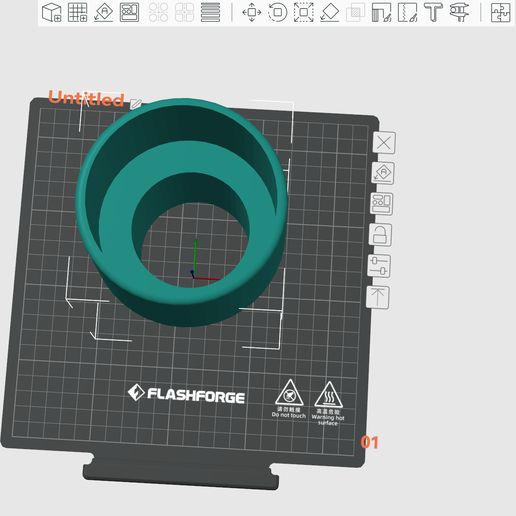Split to objects using four-circles icon
Viewport: 516px width, 516px height.
(x=158, y=12)
